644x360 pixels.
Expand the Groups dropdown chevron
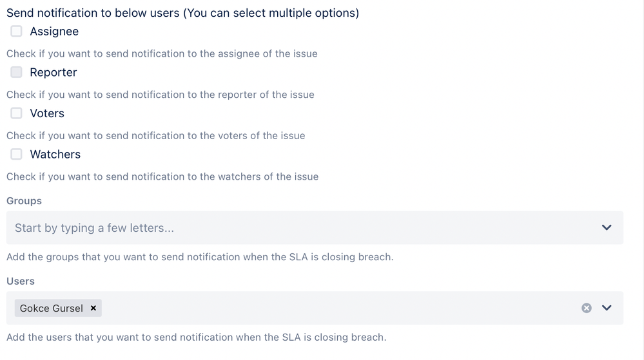(x=607, y=227)
